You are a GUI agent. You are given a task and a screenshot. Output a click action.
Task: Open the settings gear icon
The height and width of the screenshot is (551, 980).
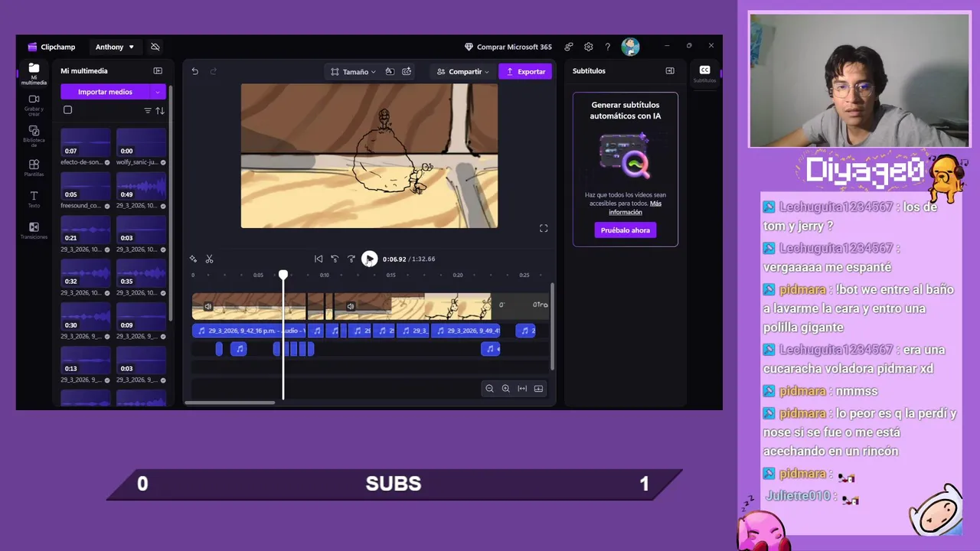click(589, 47)
